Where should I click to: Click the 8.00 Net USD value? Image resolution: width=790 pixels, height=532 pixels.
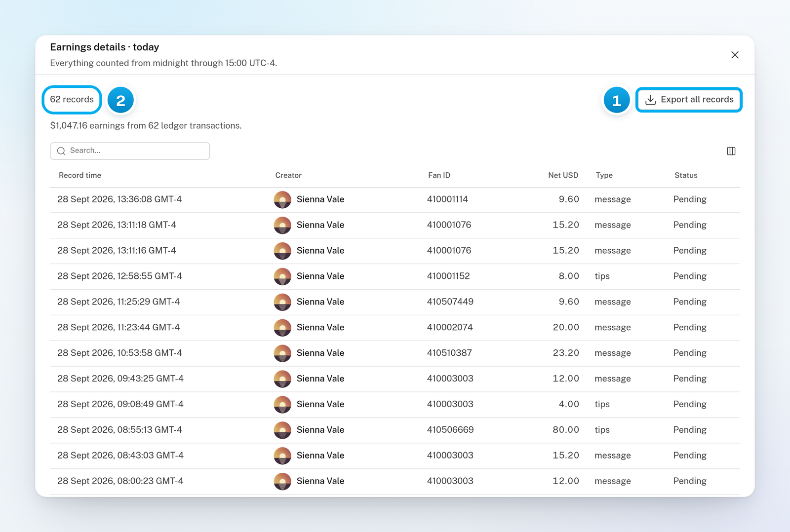tap(569, 276)
